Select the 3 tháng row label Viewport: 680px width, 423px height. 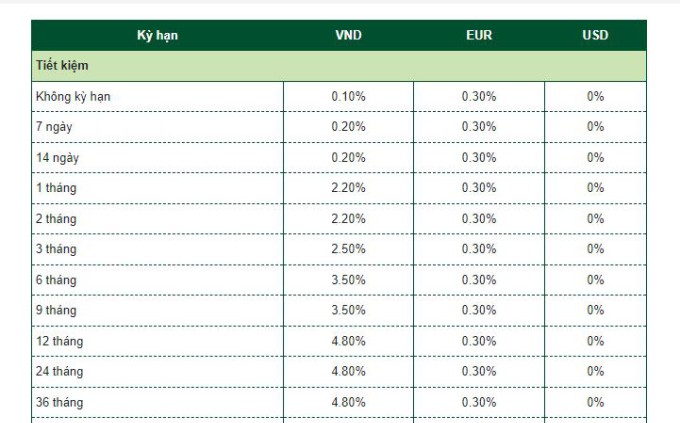[56, 249]
